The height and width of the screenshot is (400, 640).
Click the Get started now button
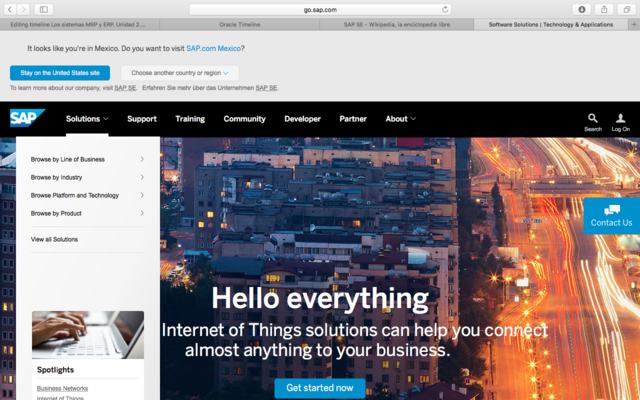(x=320, y=388)
